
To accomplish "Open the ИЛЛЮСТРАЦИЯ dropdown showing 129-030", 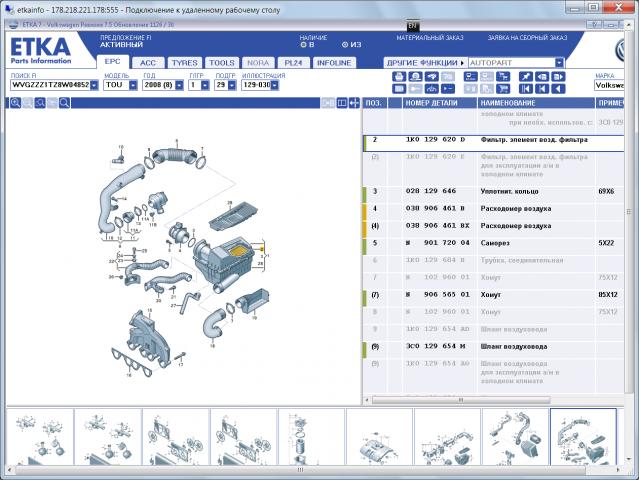I will (x=275, y=85).
